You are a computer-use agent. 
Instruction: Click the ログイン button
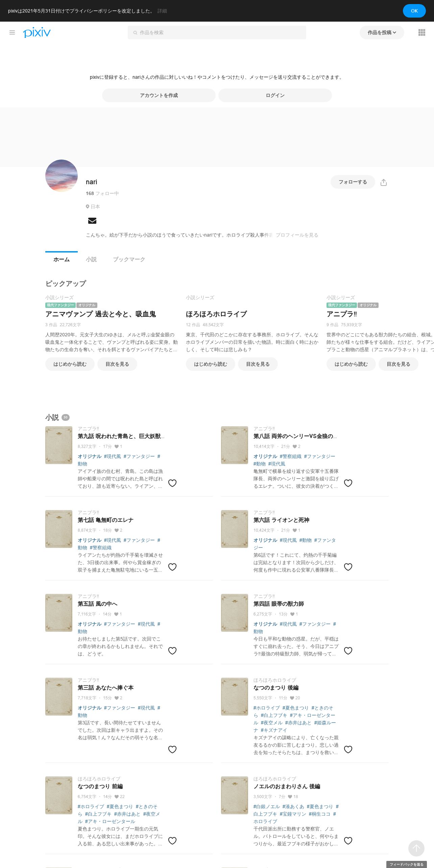[275, 95]
